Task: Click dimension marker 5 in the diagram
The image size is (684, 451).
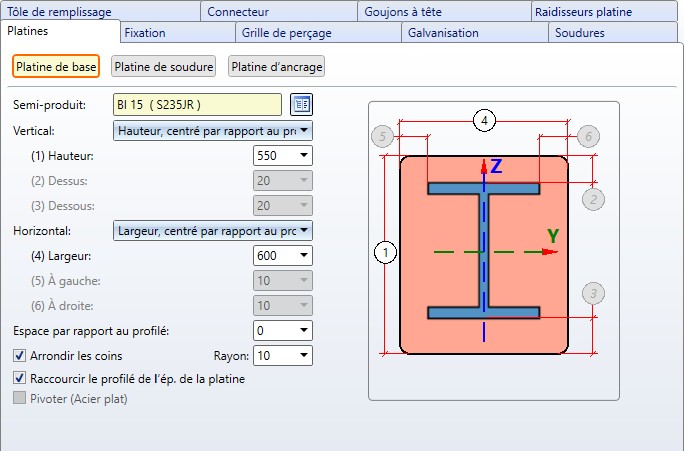Action: click(x=380, y=136)
